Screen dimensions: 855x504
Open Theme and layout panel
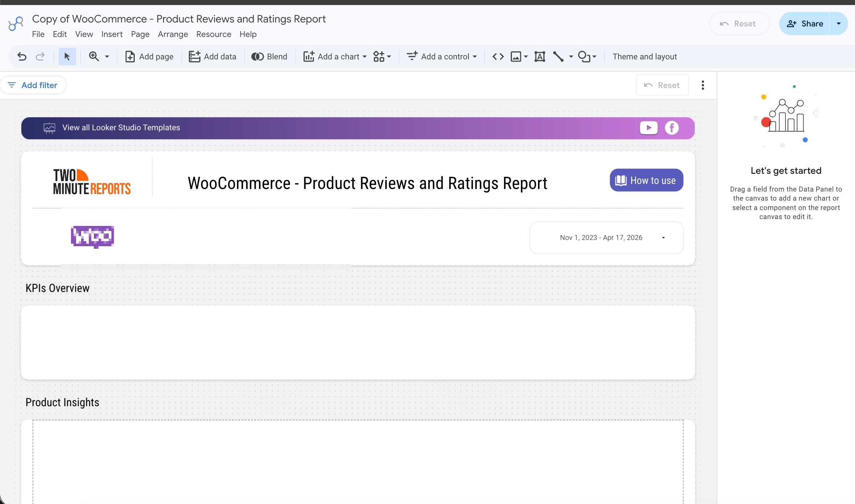click(x=645, y=56)
